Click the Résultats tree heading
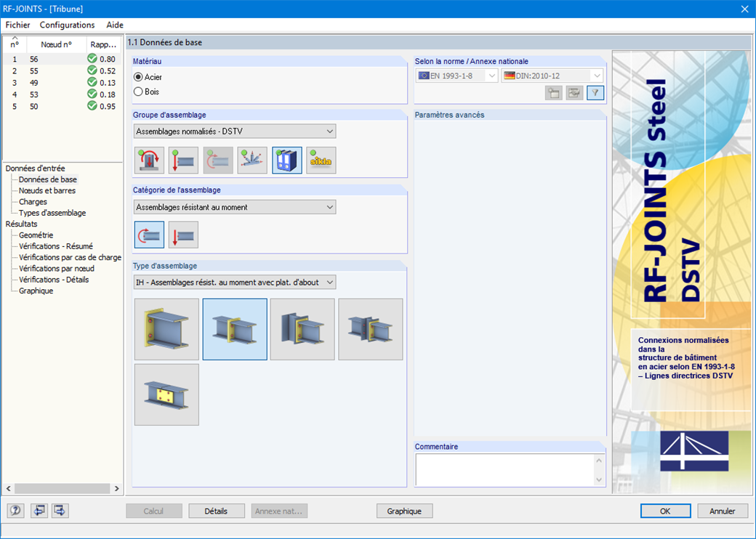 pyautogui.click(x=21, y=224)
